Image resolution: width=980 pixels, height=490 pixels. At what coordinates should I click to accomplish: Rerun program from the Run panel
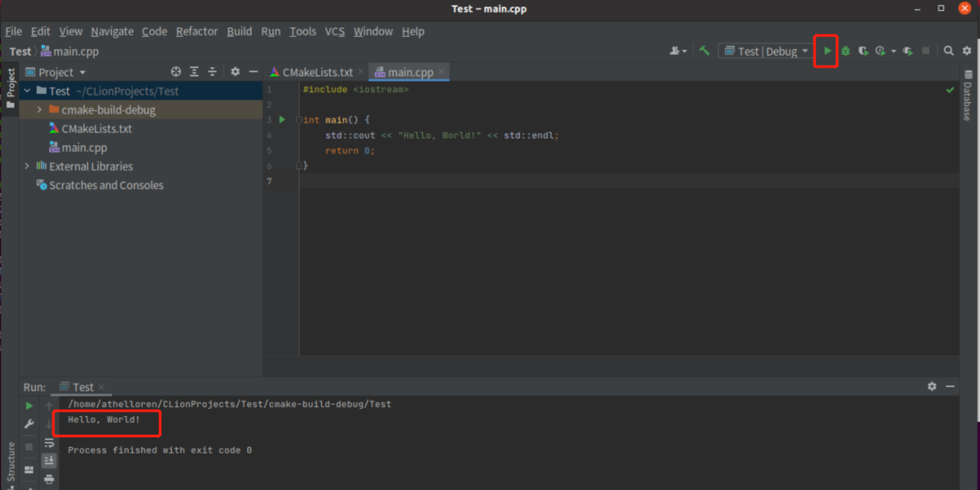pyautogui.click(x=29, y=405)
